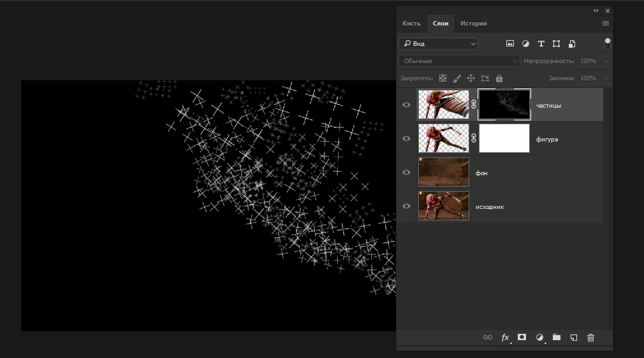Open the layers panel options menu
644x358 pixels.
pos(605,24)
